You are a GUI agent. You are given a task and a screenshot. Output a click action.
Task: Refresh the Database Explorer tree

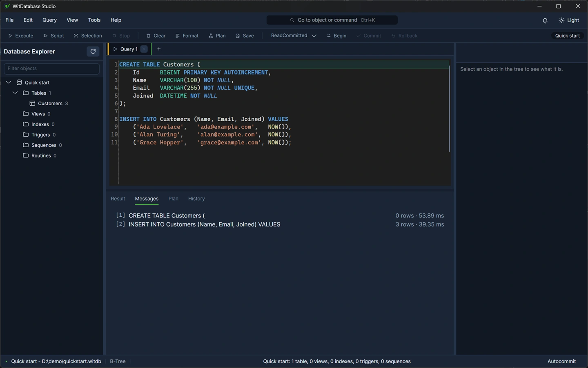click(93, 51)
